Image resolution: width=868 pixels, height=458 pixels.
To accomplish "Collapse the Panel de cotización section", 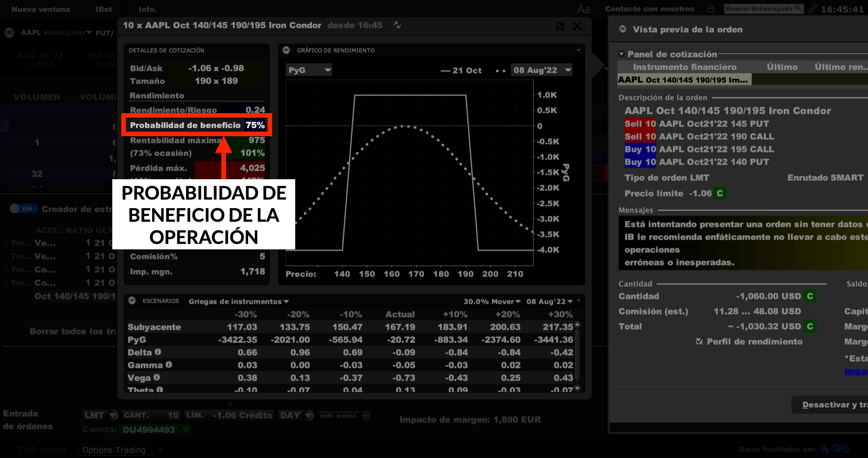I will click(622, 54).
